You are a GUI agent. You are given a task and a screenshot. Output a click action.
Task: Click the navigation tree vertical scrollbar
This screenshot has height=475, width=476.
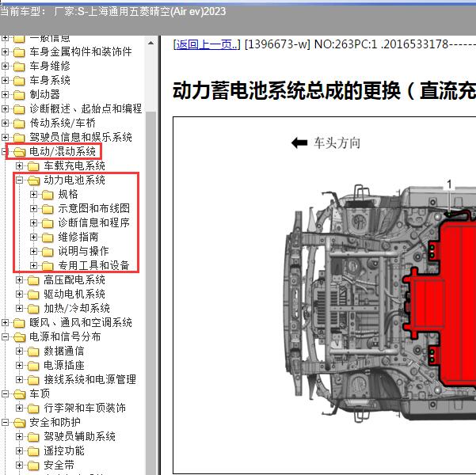coord(151,237)
